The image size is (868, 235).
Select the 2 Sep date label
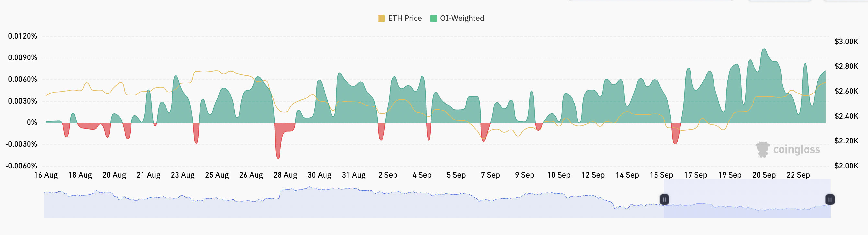point(387,175)
